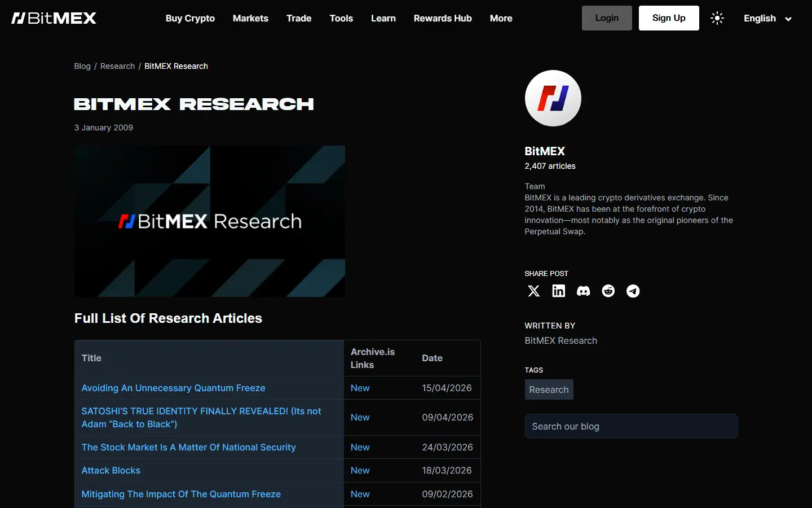Screen dimensions: 812x508
Task: Open the Attack Blocks article
Action: (111, 470)
